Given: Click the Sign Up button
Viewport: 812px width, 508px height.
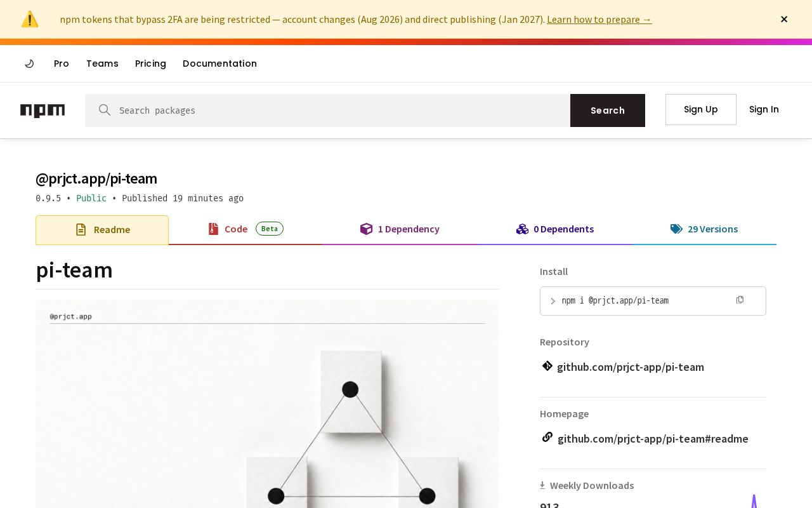Looking at the screenshot, I should click(701, 109).
